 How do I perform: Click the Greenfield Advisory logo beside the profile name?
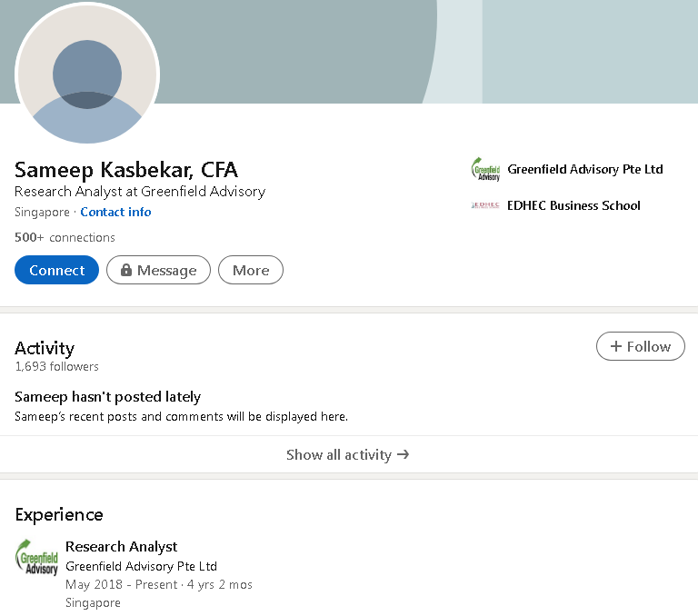[485, 170]
